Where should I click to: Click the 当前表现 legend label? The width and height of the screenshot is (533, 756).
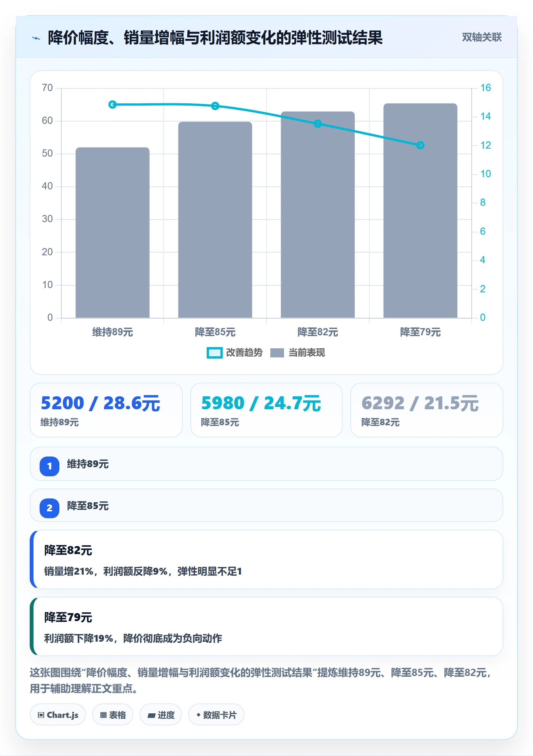307,353
